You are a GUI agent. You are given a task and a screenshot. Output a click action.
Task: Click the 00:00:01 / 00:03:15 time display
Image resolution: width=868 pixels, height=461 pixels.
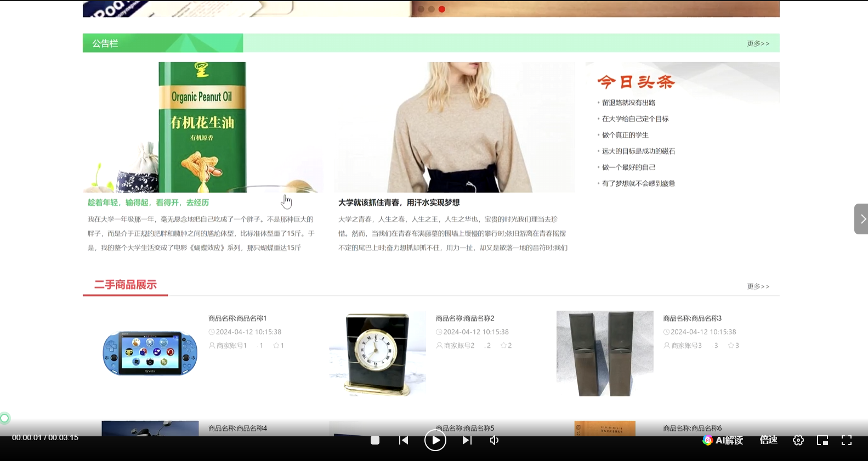pyautogui.click(x=45, y=437)
